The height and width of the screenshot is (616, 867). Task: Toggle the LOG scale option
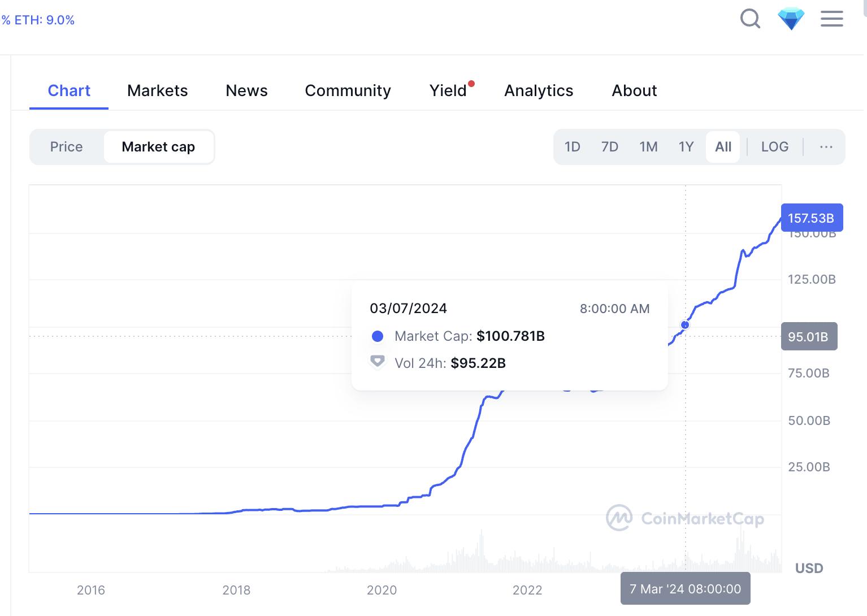pyautogui.click(x=774, y=147)
